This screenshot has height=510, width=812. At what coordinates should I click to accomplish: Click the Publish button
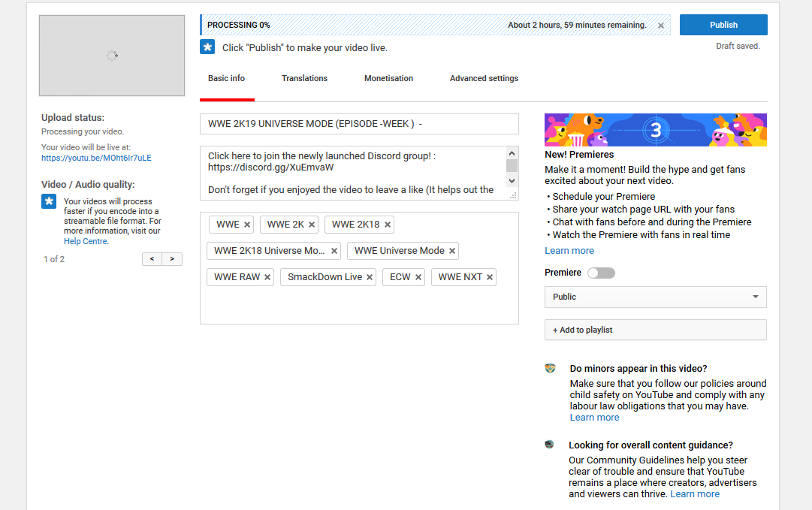click(x=723, y=25)
